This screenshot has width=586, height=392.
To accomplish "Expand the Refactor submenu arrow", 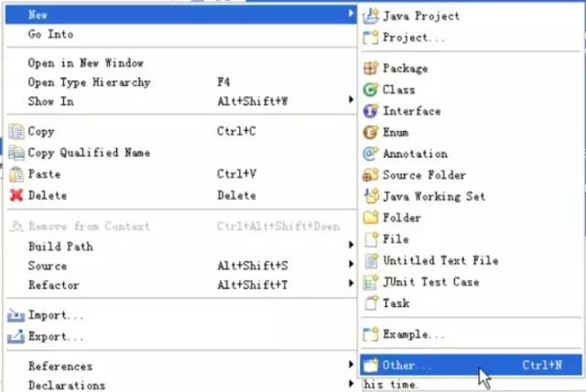I will pos(351,283).
